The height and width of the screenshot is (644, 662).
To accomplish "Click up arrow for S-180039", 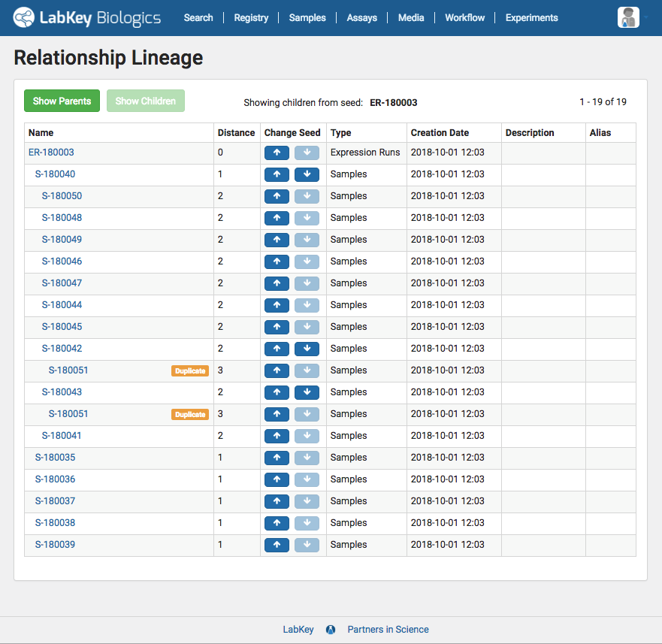I will tap(277, 545).
